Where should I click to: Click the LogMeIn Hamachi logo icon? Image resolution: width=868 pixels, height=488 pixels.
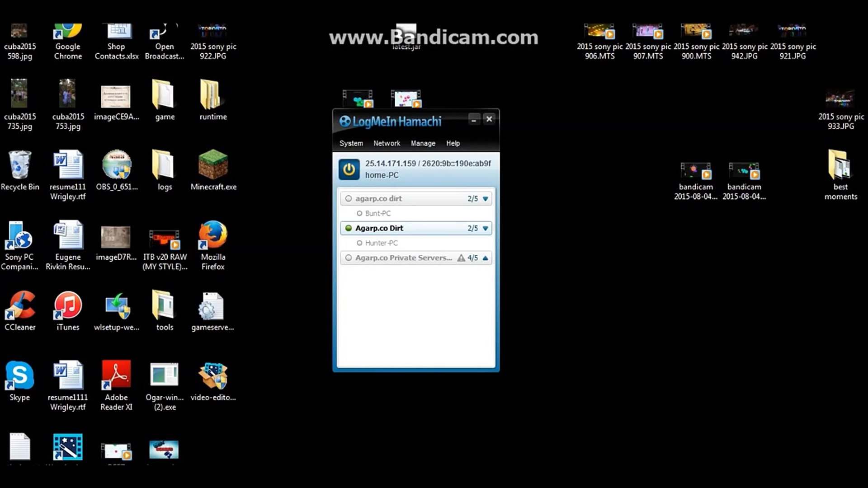[x=345, y=121]
